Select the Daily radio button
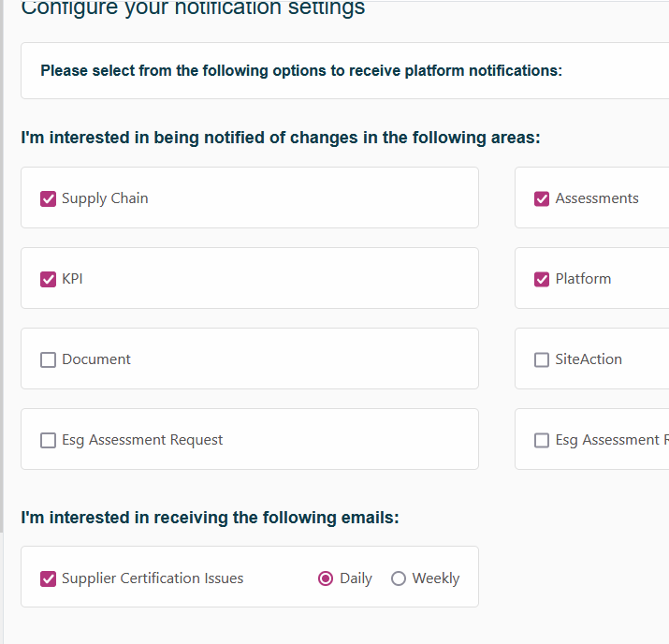Screen dimensions: 669x644 pos(326,578)
